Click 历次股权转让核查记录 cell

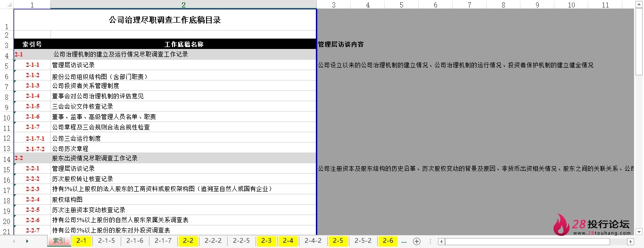click(x=183, y=179)
